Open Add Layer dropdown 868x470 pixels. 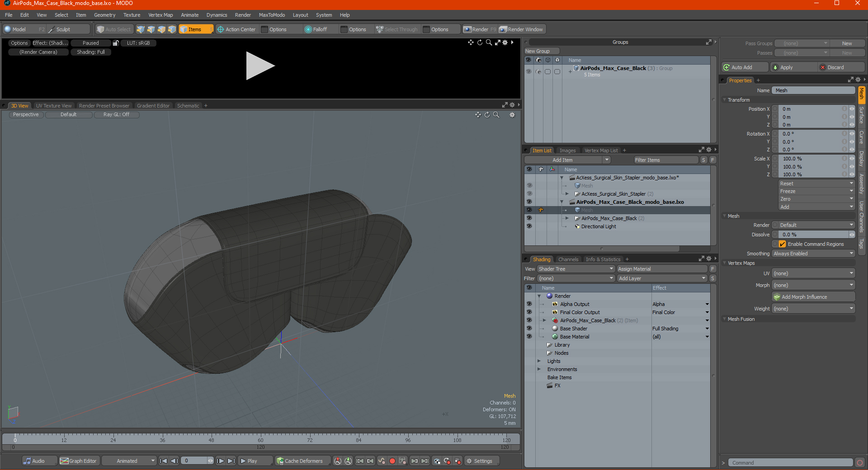point(662,278)
